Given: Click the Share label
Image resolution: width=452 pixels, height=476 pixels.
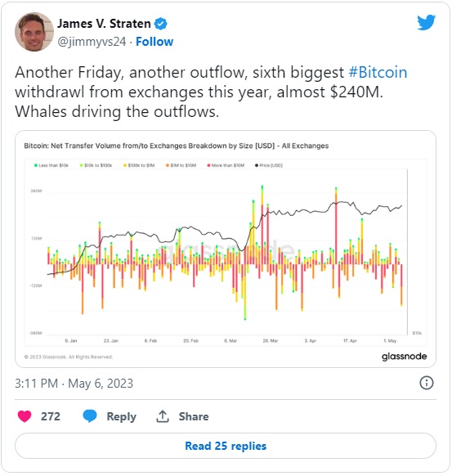Looking at the screenshot, I should point(194,416).
